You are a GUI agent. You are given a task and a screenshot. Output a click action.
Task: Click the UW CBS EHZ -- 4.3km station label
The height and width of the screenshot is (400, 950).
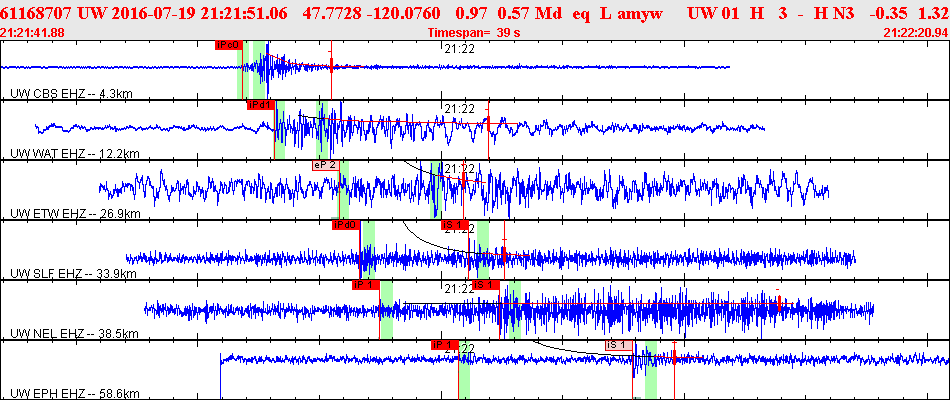pyautogui.click(x=72, y=94)
